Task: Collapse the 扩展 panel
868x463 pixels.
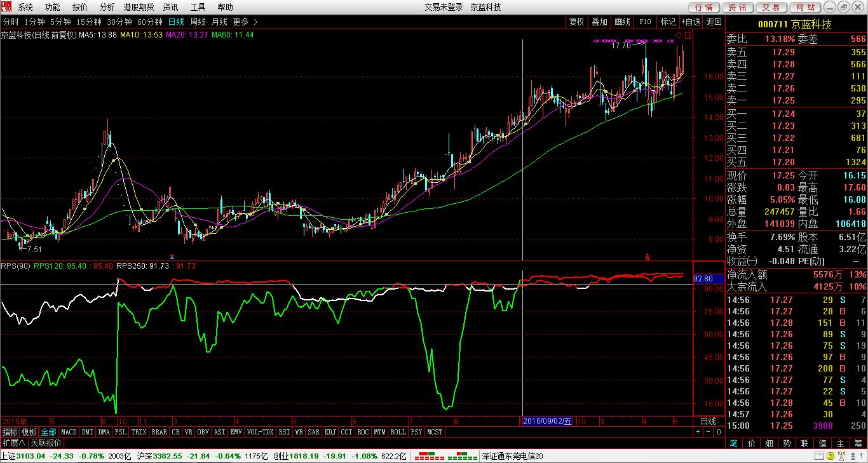Action: click(13, 443)
